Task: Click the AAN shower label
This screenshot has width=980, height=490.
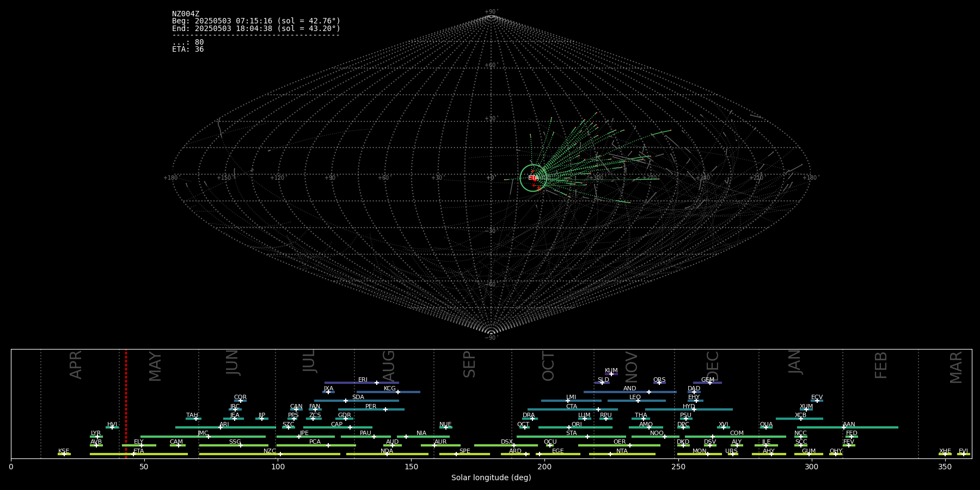Action: pyautogui.click(x=849, y=424)
